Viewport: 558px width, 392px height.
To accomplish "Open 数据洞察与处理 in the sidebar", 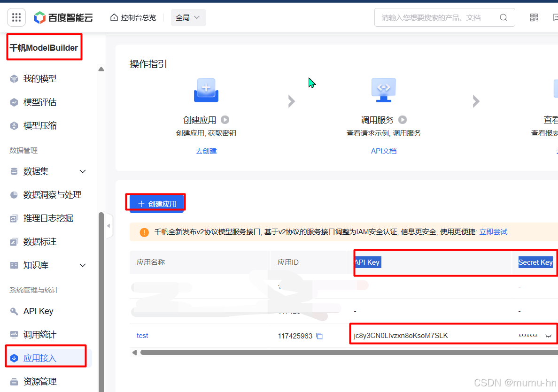I will 52,194.
